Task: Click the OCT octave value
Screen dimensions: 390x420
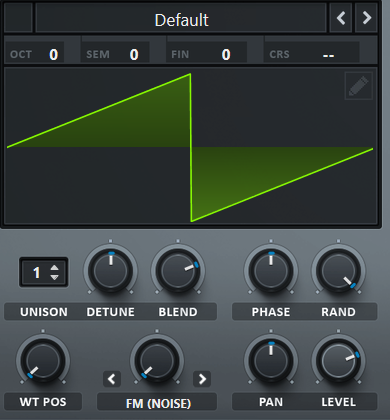Action: 54,54
